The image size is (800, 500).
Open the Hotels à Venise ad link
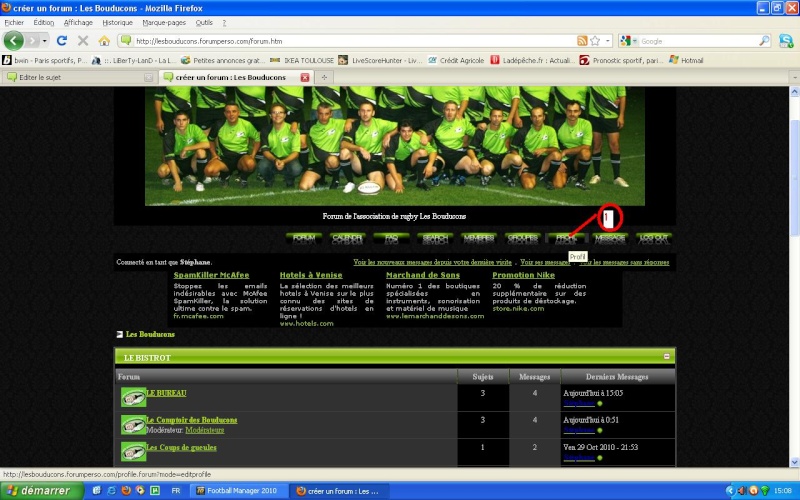(x=311, y=275)
